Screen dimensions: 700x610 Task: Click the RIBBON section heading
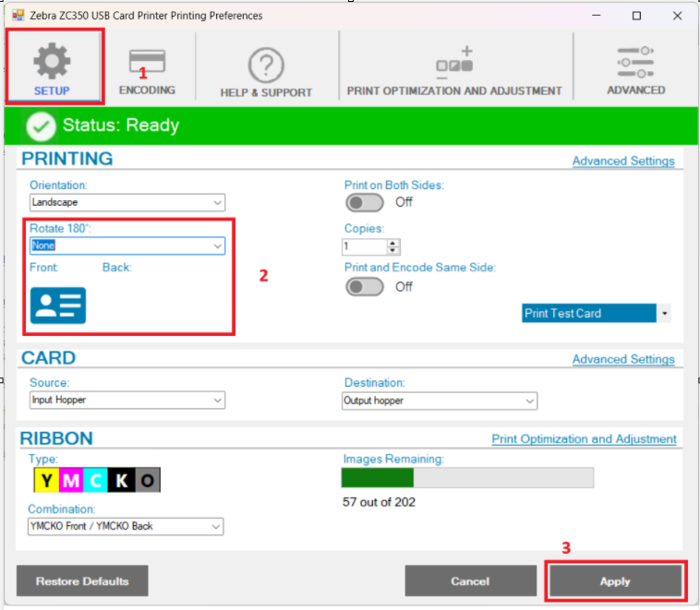pyautogui.click(x=56, y=438)
